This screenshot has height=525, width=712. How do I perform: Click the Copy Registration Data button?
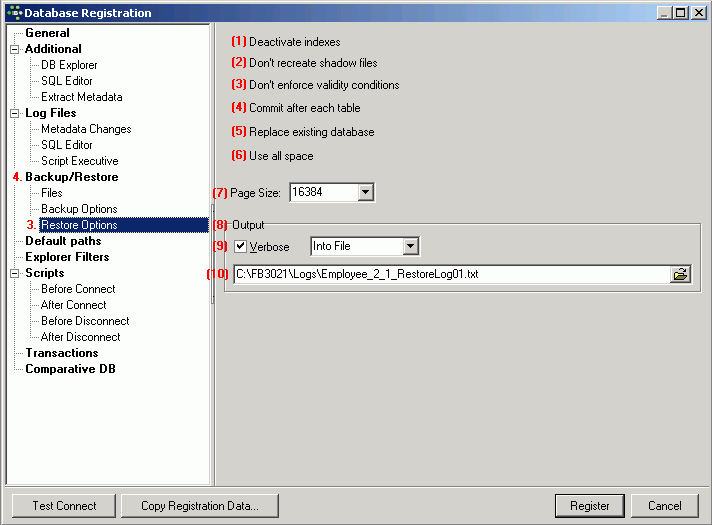pos(200,506)
